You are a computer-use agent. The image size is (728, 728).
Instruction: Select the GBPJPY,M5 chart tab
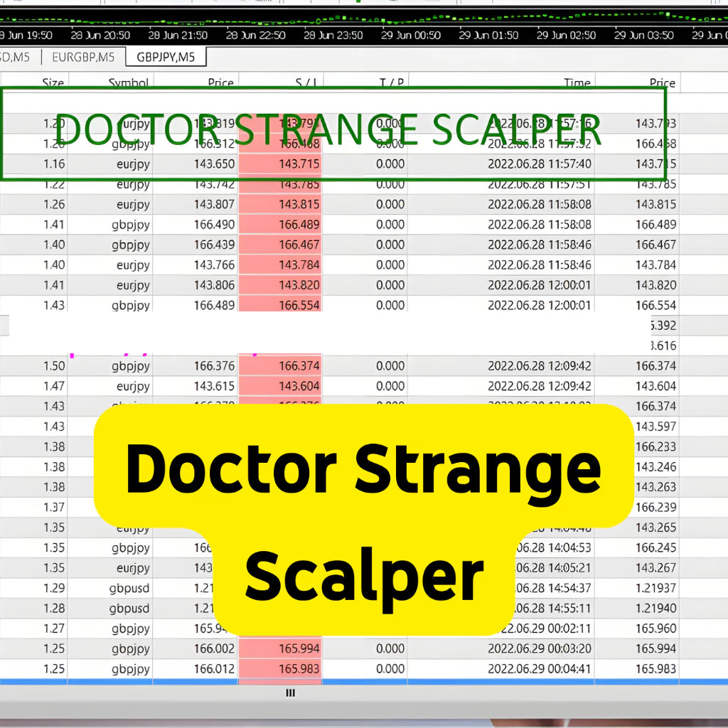click(x=166, y=57)
